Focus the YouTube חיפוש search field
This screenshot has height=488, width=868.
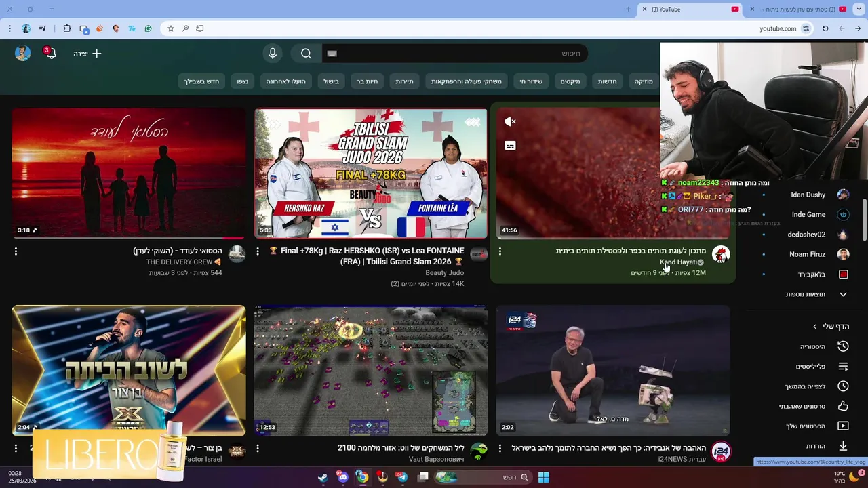454,54
